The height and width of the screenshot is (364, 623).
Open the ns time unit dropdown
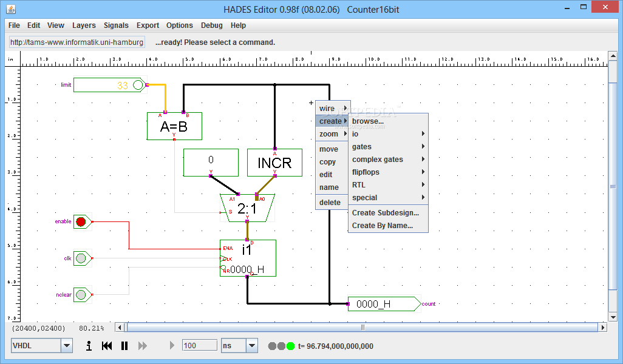point(251,346)
